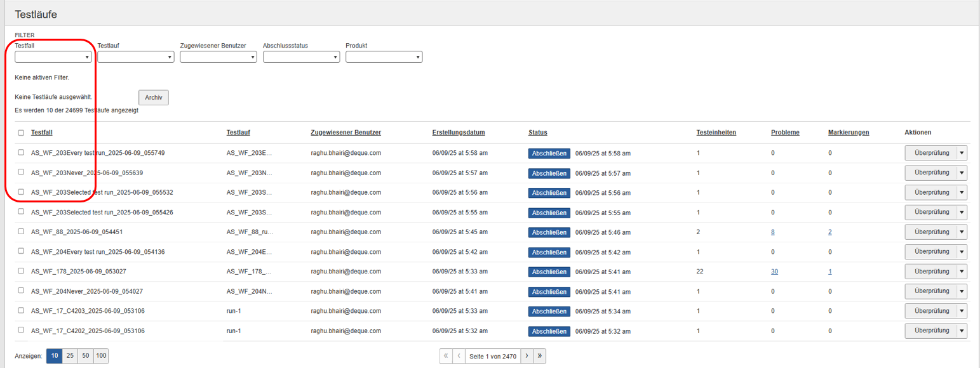Sort table by Testeinheiten column header
980x368 pixels.
coord(716,133)
